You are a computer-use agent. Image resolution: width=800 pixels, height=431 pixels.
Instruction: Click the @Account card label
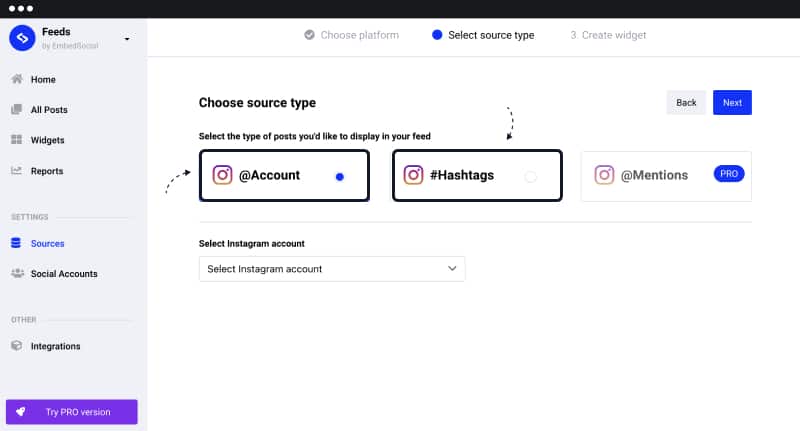coord(269,175)
